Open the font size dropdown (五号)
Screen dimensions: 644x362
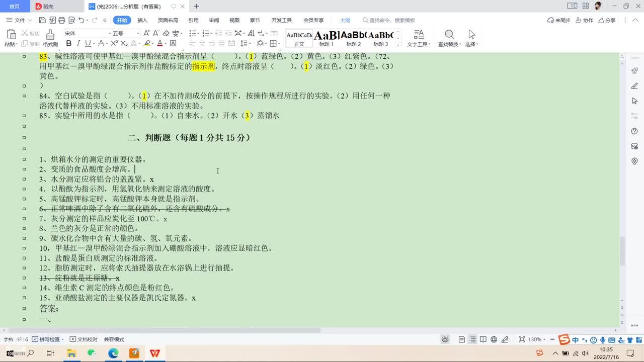click(x=125, y=33)
